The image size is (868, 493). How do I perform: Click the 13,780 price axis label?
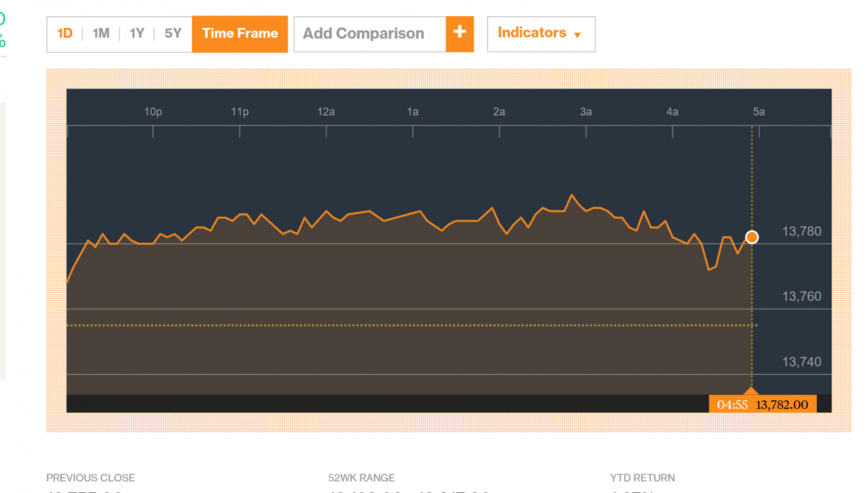point(802,231)
